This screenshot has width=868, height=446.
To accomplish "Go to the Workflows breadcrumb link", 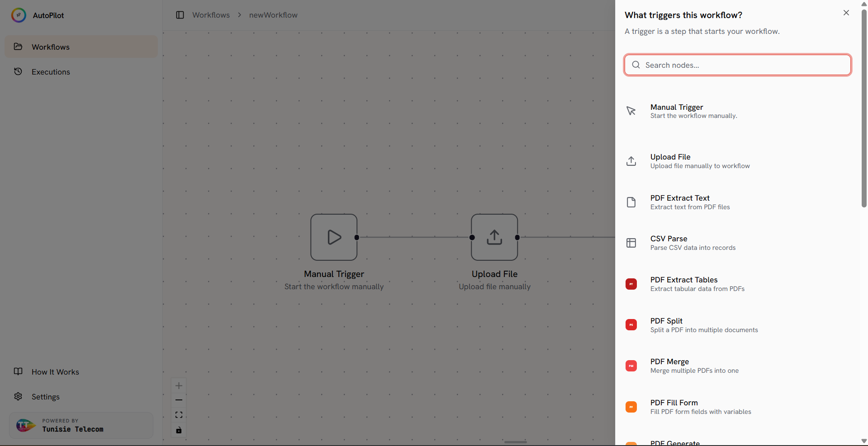I will [211, 15].
